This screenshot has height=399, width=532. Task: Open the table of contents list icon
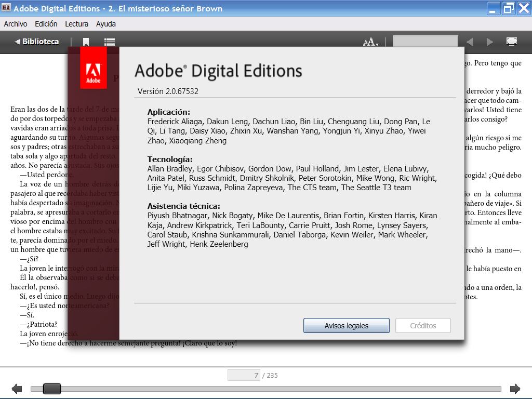coord(109,42)
